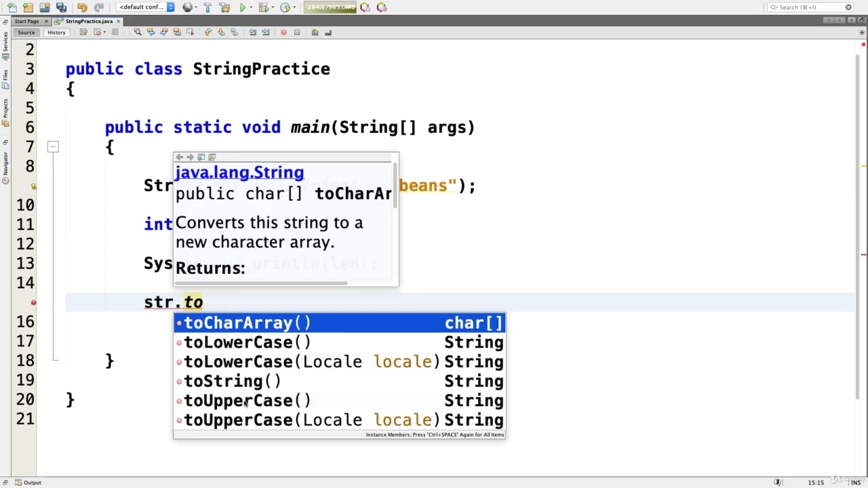Open the Output panel at bottom
Screen dimensions: 868x488
[x=27, y=483]
